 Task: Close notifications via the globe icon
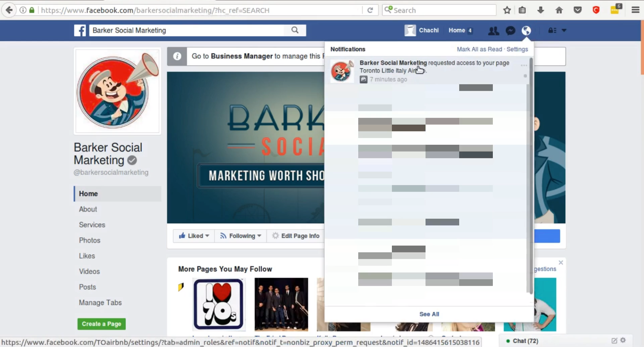pyautogui.click(x=526, y=31)
